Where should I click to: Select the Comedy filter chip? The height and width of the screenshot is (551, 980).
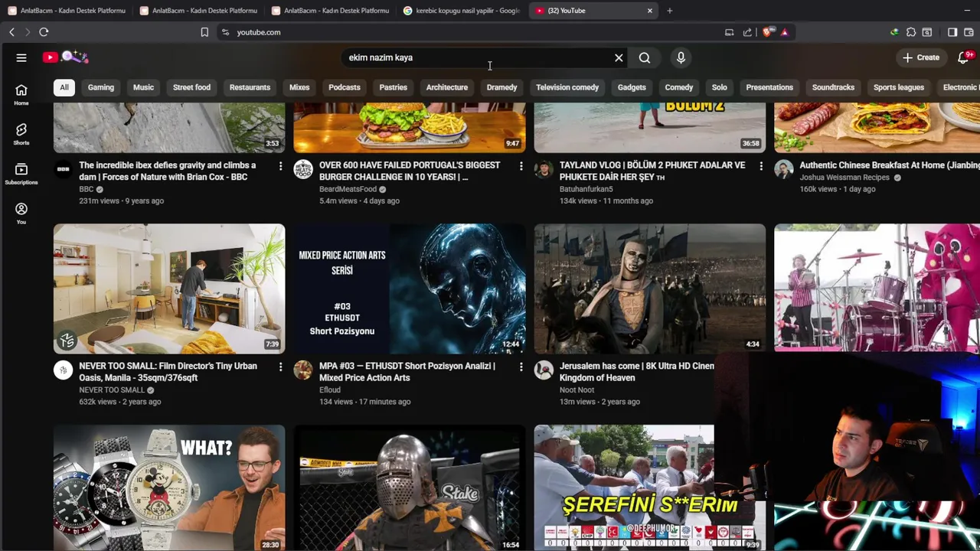679,87
